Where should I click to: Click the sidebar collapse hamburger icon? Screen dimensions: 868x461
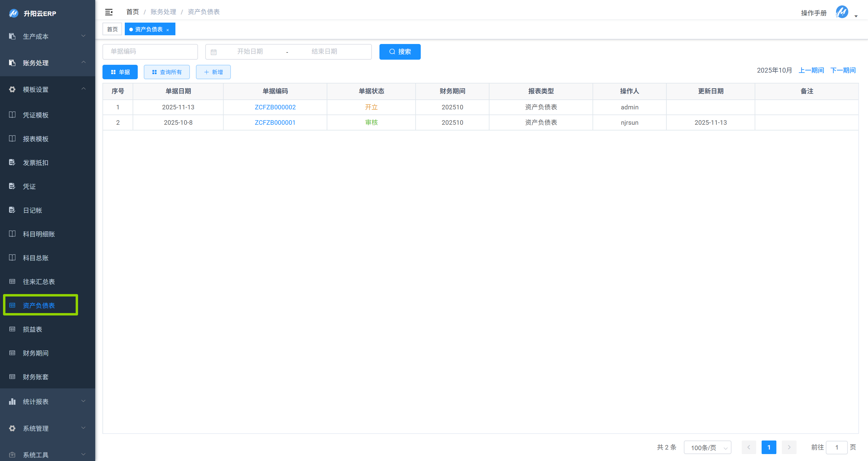108,12
